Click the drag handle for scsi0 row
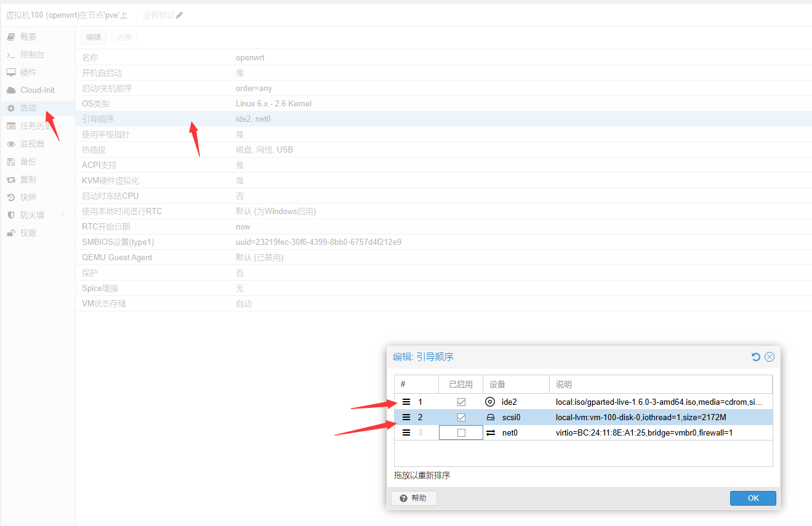The width and height of the screenshot is (812, 526). tap(406, 417)
